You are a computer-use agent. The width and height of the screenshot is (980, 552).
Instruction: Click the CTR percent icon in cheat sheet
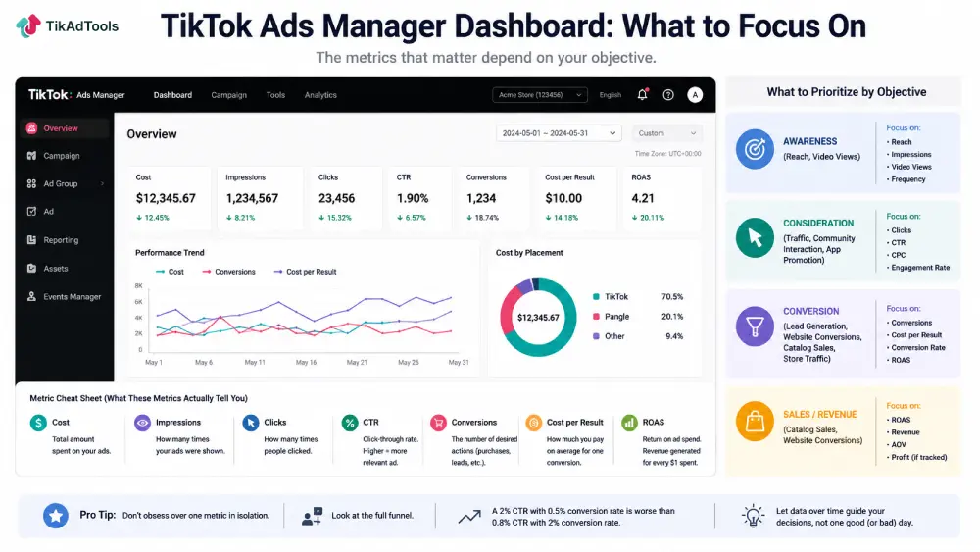pos(350,423)
